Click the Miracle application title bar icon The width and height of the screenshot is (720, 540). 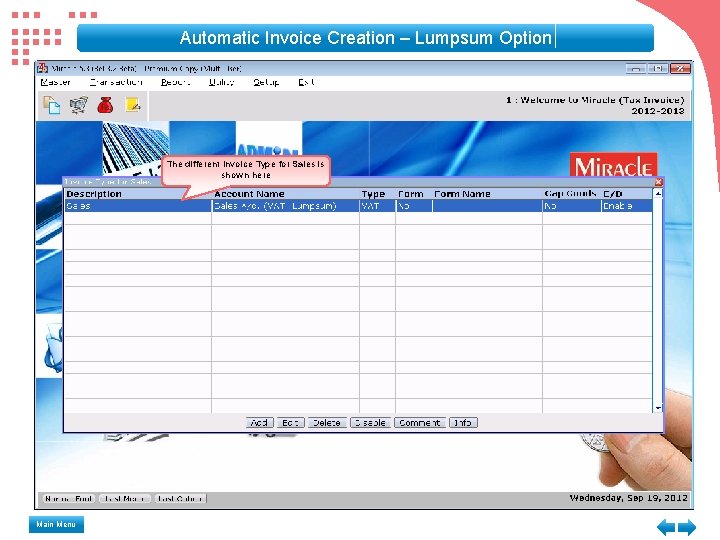click(x=43, y=68)
